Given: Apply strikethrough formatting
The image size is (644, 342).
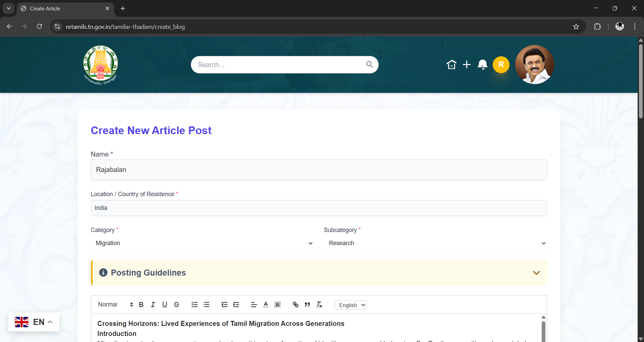Looking at the screenshot, I should pos(176,304).
